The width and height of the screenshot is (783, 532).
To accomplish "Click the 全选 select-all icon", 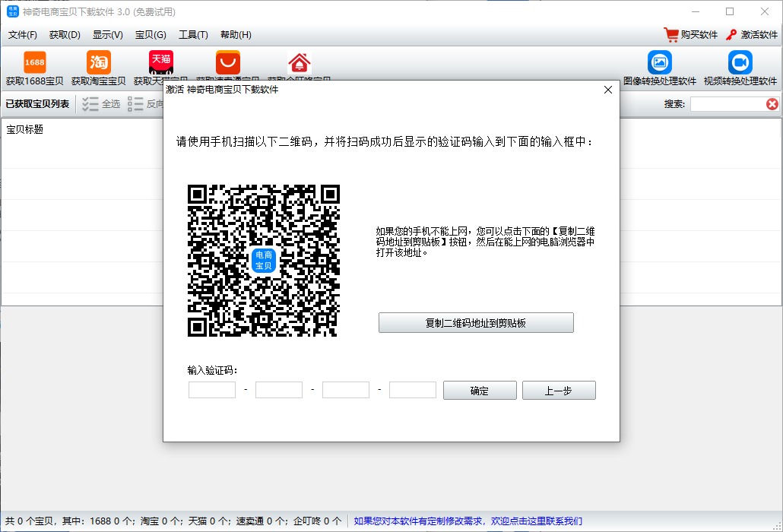I will pos(90,104).
